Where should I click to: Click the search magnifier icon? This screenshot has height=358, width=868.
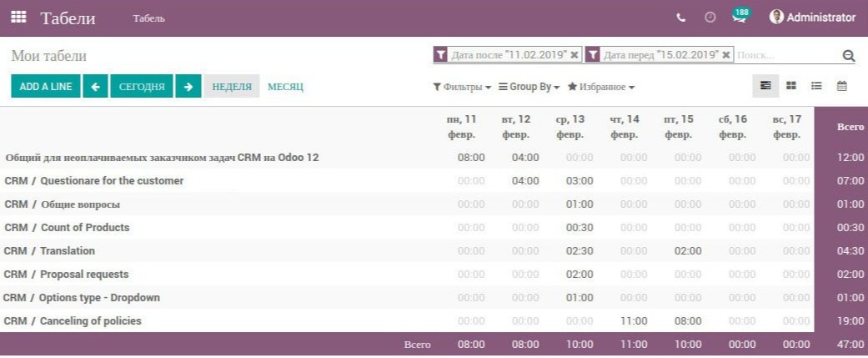[848, 55]
